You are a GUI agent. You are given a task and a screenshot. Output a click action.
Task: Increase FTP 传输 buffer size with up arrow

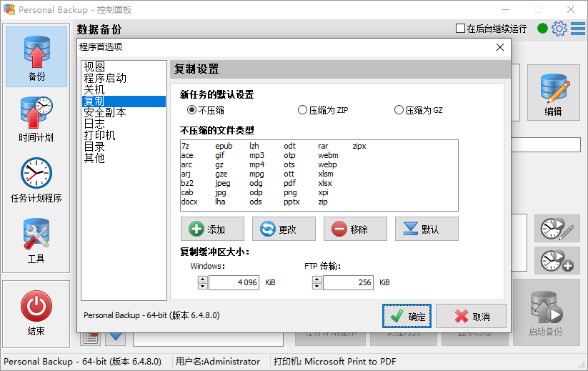coord(317,279)
